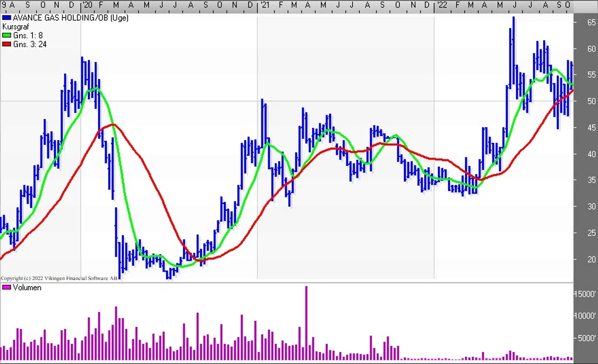
Task: Click the blue AVANCE GAS HOLDING legend swatch
Action: 7,18
